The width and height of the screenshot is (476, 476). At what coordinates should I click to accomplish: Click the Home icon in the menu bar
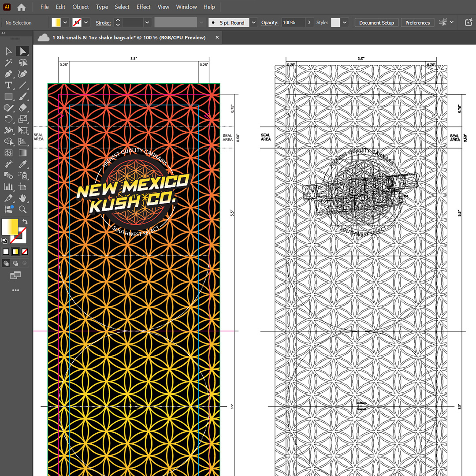coord(21,7)
